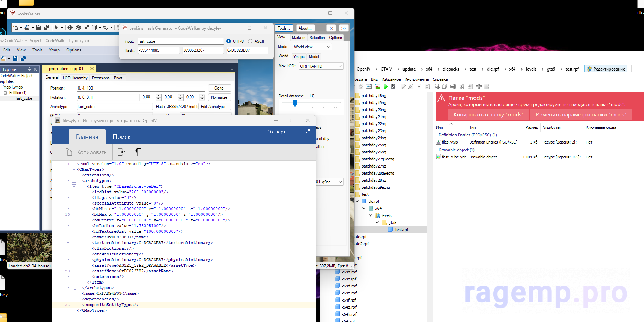
Task: Select ASCII encoding radio button
Action: coord(250,41)
